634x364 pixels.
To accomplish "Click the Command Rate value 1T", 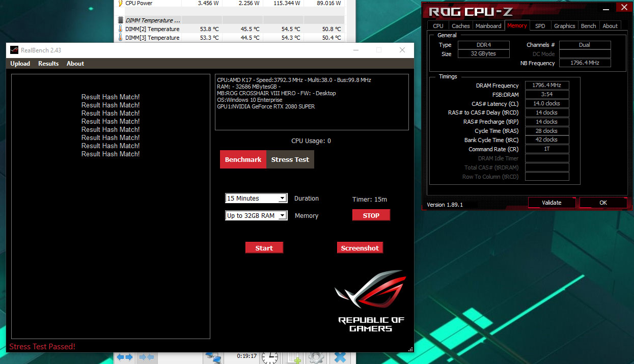I will click(x=547, y=149).
